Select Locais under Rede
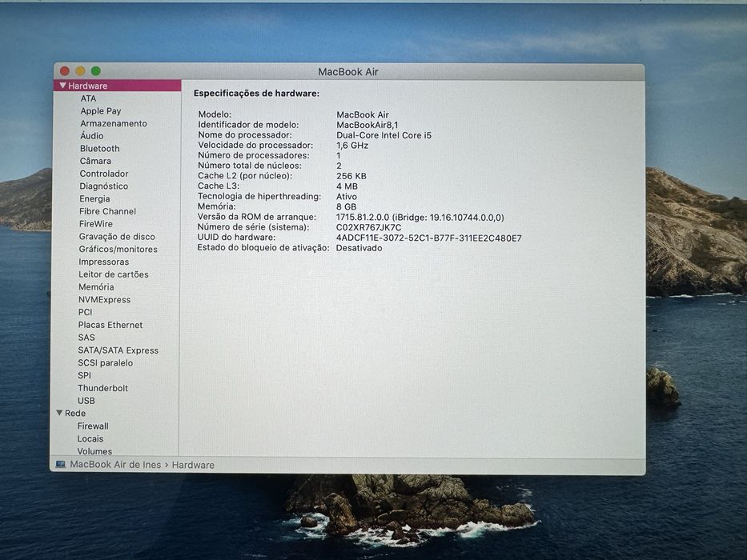 90,438
